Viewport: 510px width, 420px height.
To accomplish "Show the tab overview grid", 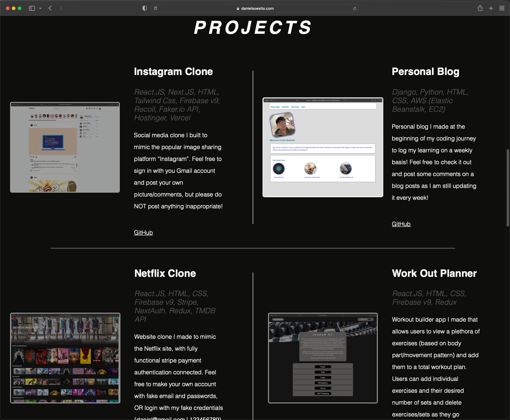I will [502, 8].
